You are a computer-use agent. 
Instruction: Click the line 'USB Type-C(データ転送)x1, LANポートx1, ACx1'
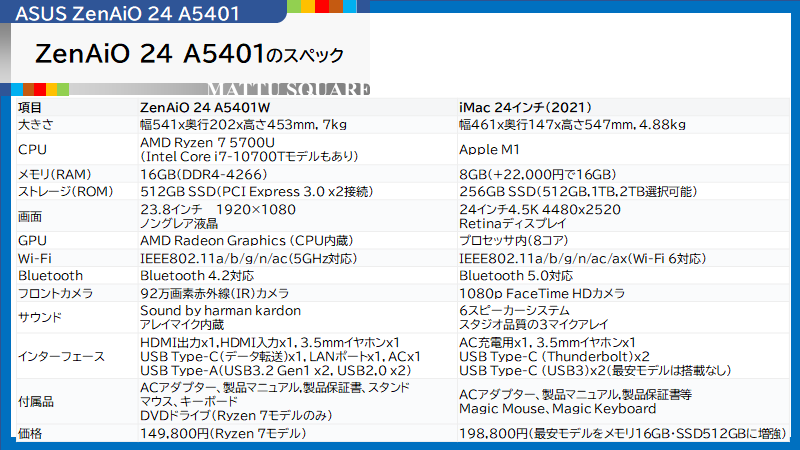pos(281,357)
